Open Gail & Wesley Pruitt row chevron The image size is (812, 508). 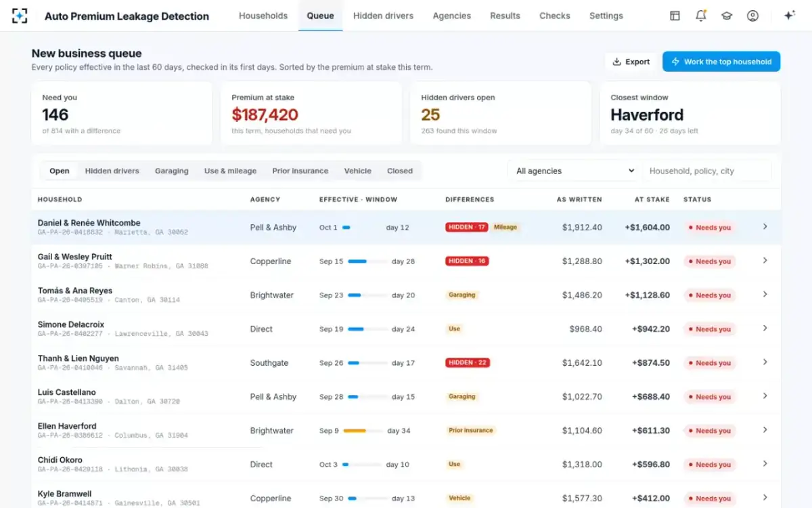point(765,261)
